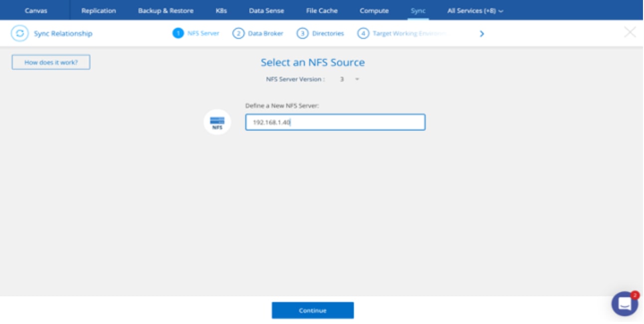Click the Define a New NFS Server field

(x=335, y=122)
